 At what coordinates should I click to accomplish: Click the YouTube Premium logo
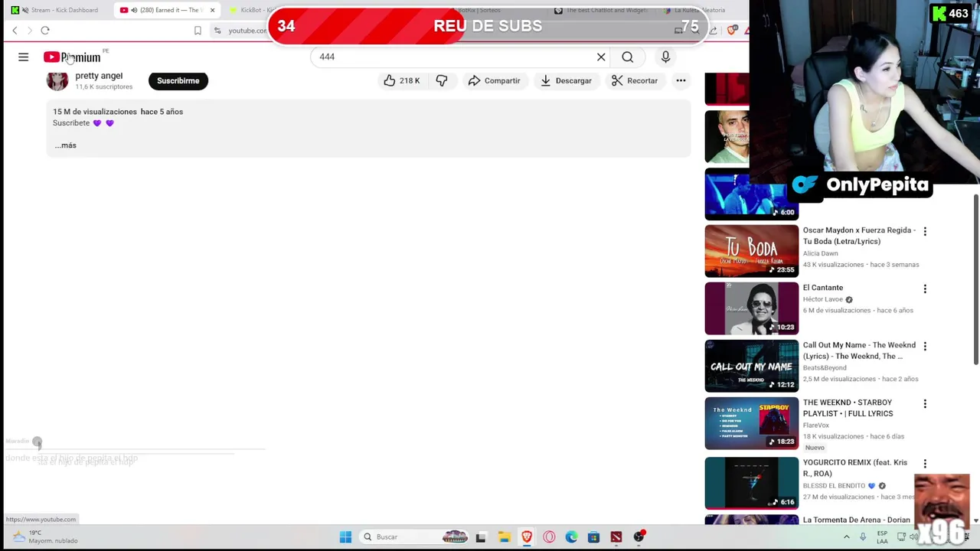(x=72, y=57)
